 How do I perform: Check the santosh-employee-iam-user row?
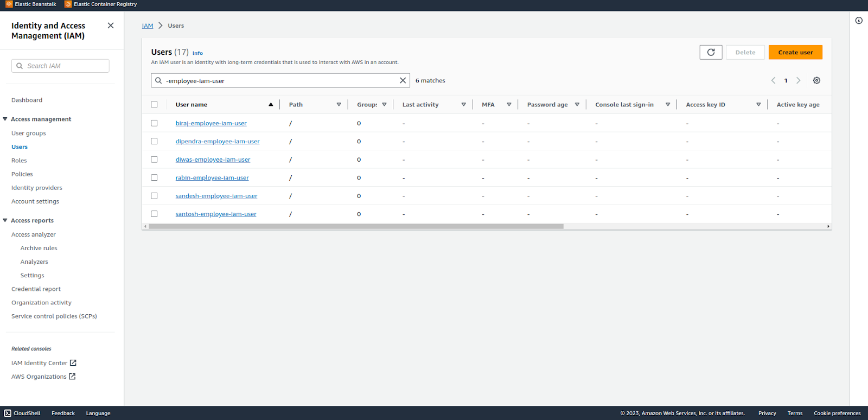[154, 214]
